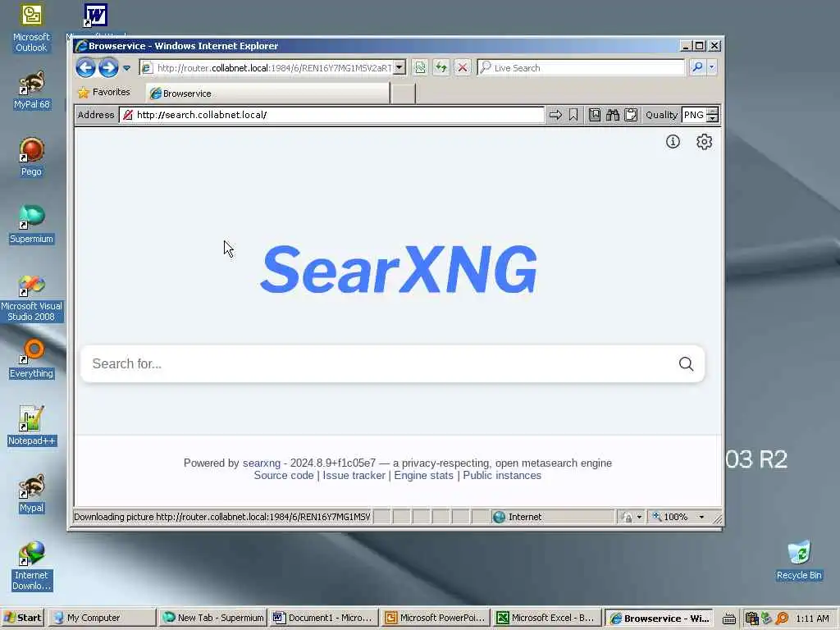This screenshot has width=840, height=630.
Task: Click the Quality PNG value field
Action: pos(694,115)
